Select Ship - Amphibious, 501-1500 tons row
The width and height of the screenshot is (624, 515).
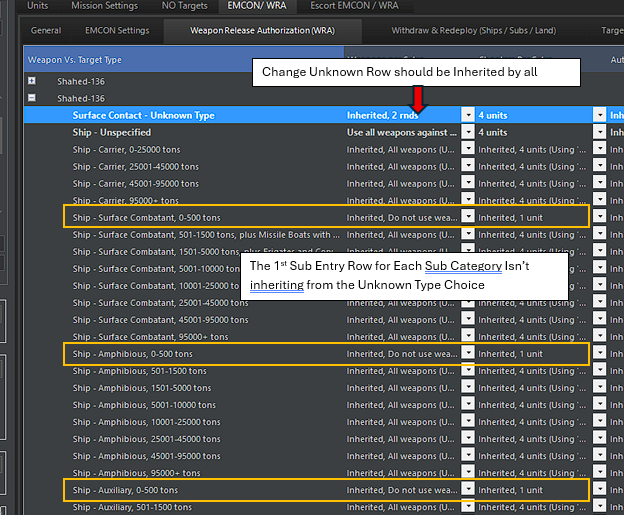point(324,371)
